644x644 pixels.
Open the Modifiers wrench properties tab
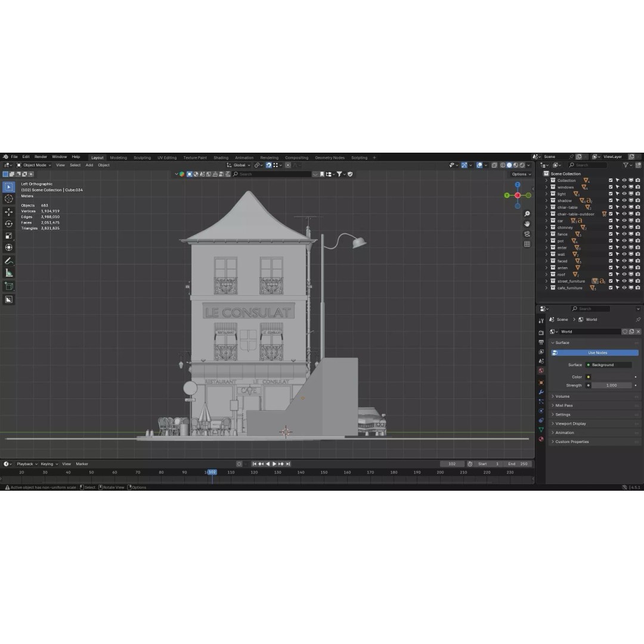pos(541,392)
